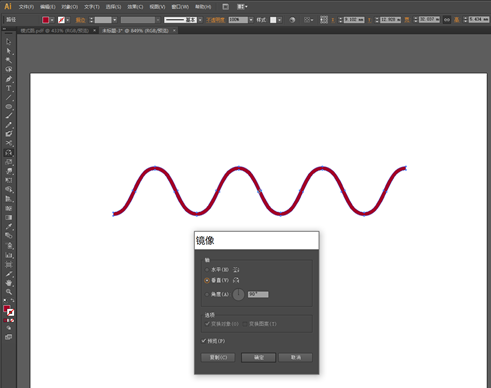The height and width of the screenshot is (388, 491).
Task: Toggle preview checkbox in Reflect dialog
Action: click(204, 341)
